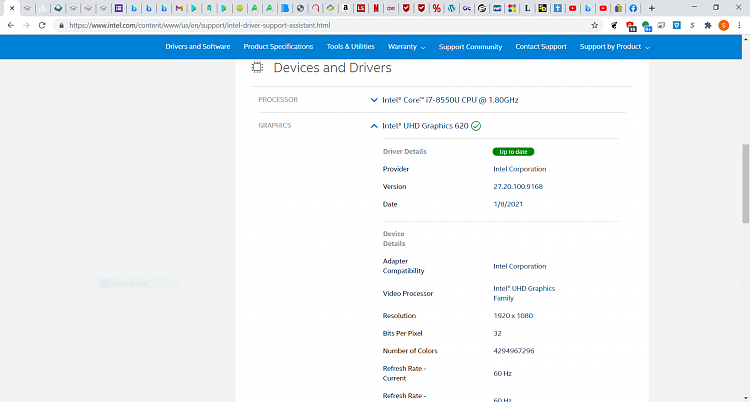This screenshot has height=402, width=750.
Task: Open the Drivers and Software menu
Action: (x=198, y=46)
